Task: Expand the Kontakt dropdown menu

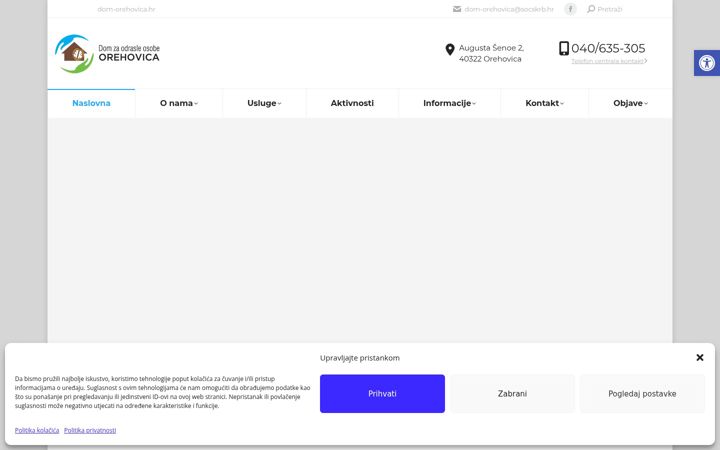Action: pos(544,103)
